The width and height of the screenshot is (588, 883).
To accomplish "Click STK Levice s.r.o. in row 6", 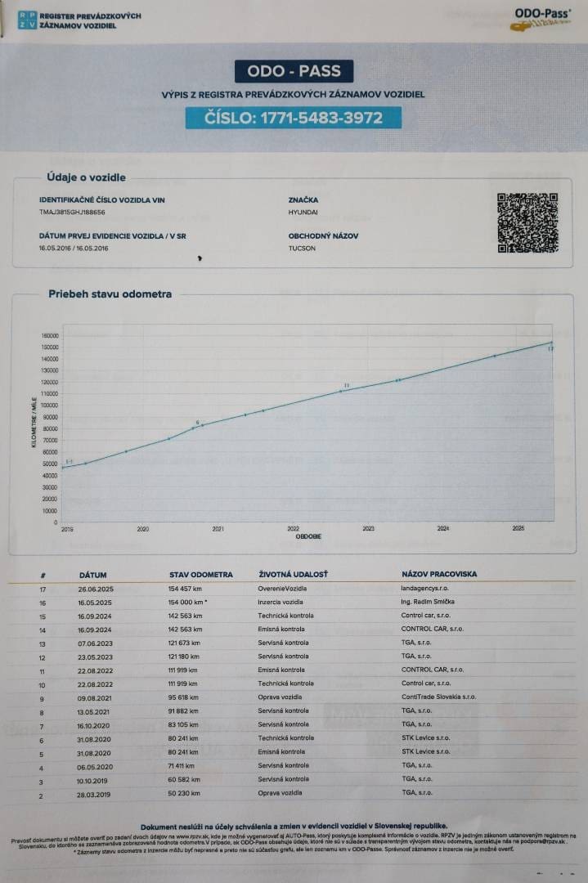I will pos(426,737).
